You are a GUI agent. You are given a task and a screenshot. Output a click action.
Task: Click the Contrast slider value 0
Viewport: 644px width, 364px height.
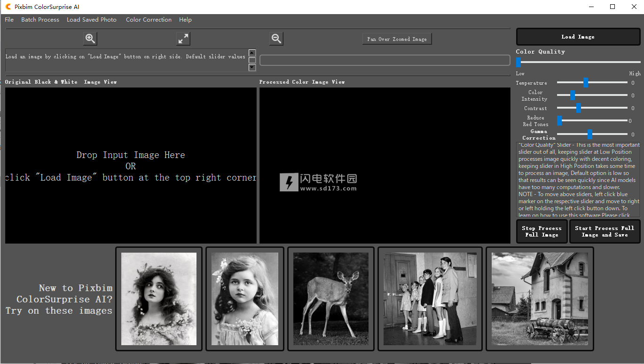coord(633,108)
